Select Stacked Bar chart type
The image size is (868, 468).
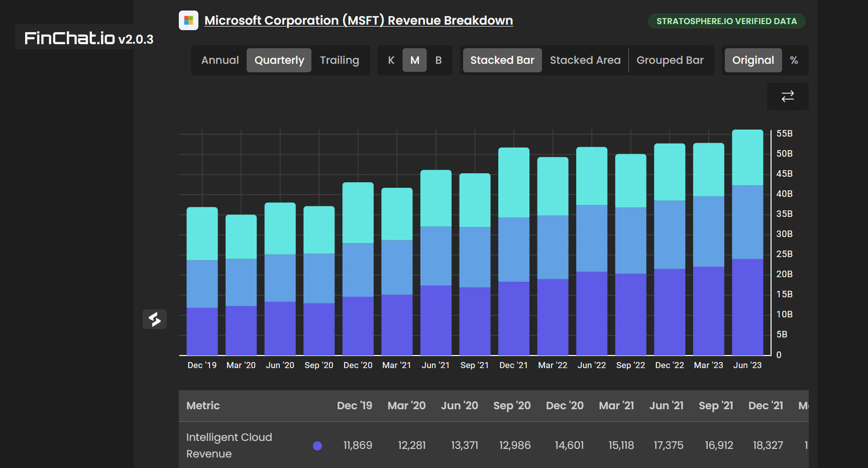[502, 60]
